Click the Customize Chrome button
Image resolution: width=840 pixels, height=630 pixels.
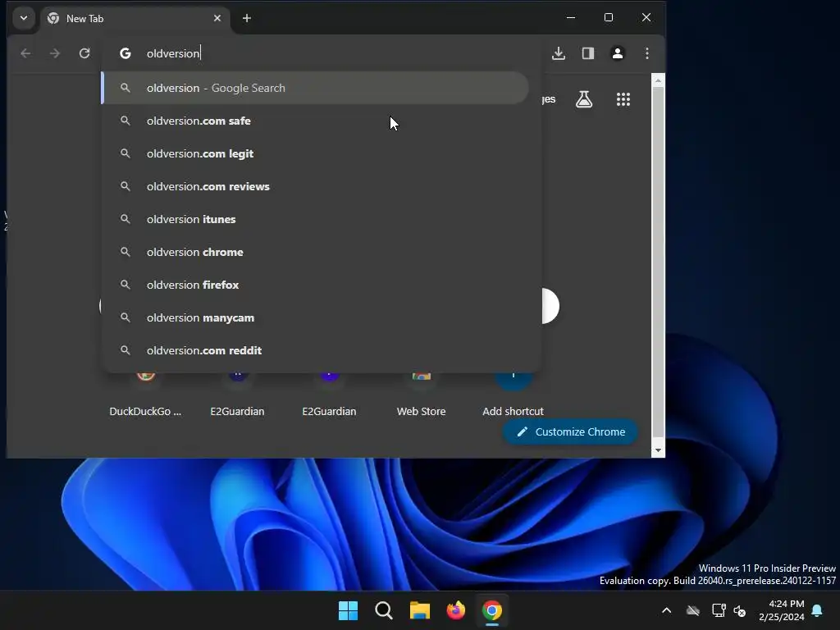(x=570, y=431)
